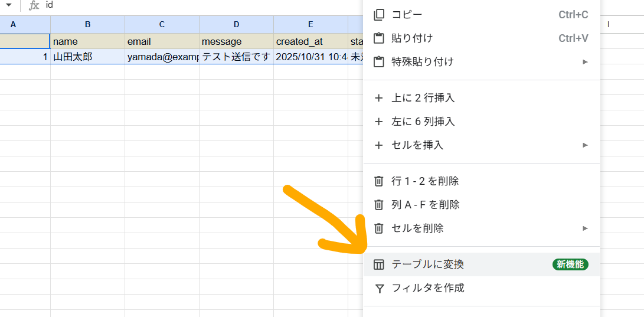Click the table icon beside テーブルに変換

tap(379, 265)
